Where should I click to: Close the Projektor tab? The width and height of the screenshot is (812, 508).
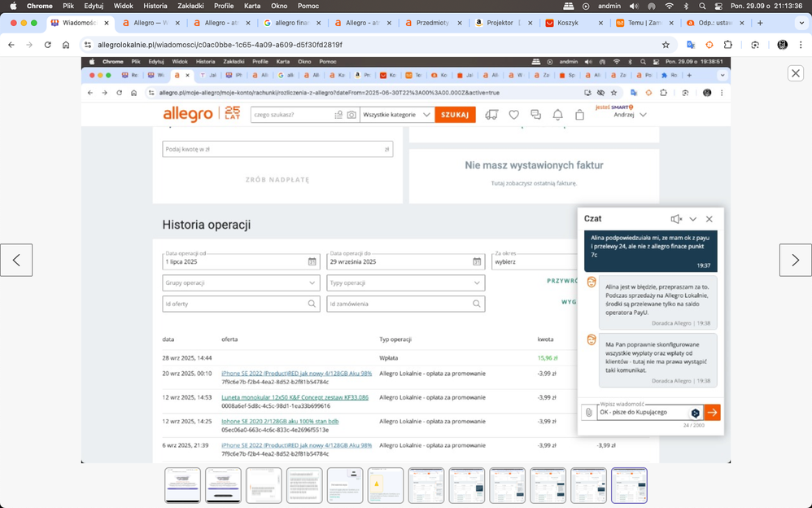pos(530,23)
